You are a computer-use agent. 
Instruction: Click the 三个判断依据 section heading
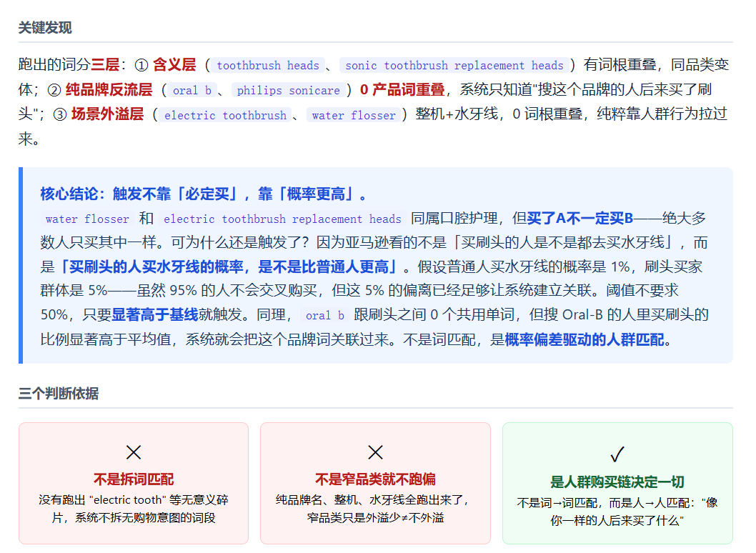pos(59,394)
